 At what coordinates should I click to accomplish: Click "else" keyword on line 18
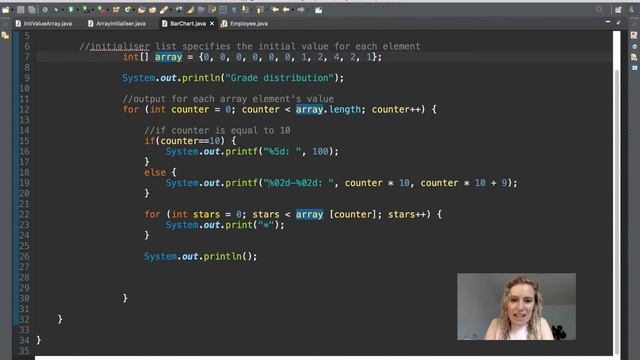pos(155,172)
